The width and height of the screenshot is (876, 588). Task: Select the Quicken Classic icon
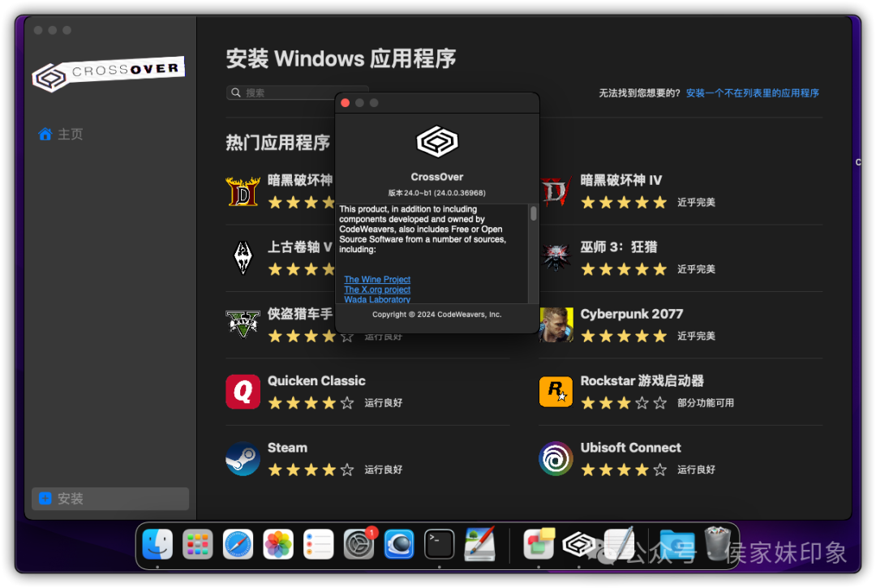tap(243, 392)
